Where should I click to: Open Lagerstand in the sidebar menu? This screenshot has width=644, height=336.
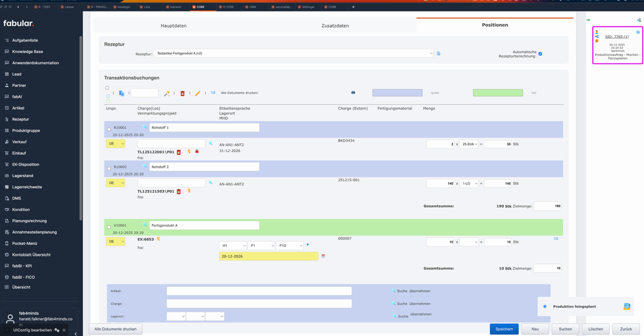click(x=23, y=176)
